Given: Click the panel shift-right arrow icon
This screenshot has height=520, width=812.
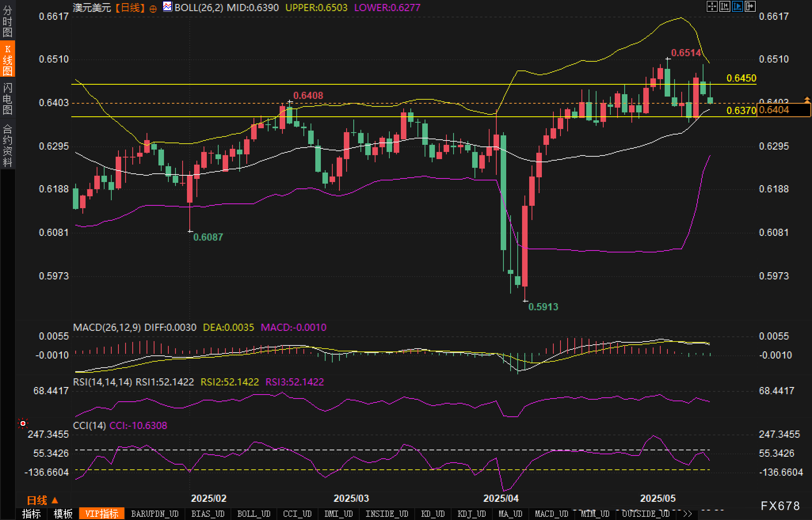Looking at the screenshot, I should pos(750,6).
